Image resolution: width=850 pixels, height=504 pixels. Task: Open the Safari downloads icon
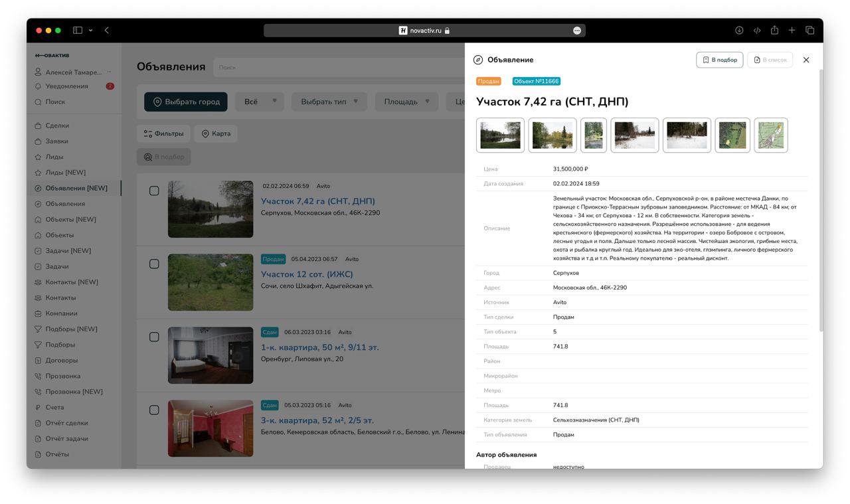(x=739, y=30)
